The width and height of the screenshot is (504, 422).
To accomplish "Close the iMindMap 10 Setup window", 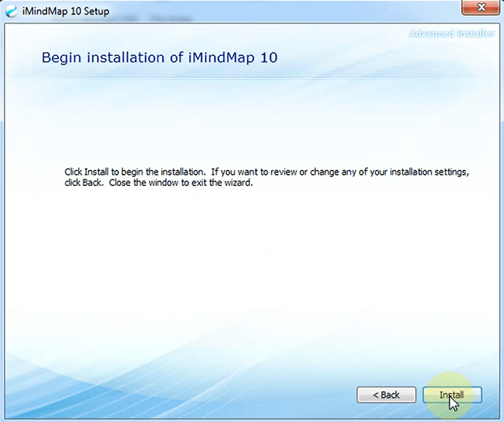I will [x=481, y=7].
